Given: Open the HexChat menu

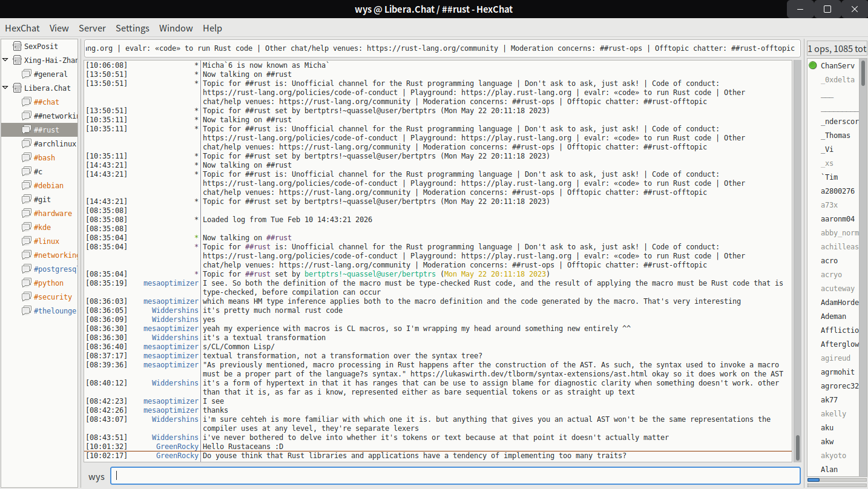Looking at the screenshot, I should pyautogui.click(x=22, y=28).
